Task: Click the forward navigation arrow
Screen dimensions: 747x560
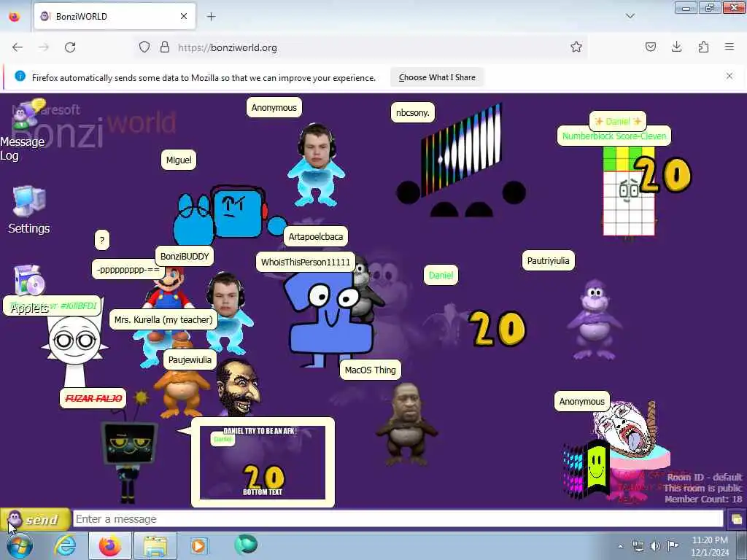Action: click(x=44, y=47)
